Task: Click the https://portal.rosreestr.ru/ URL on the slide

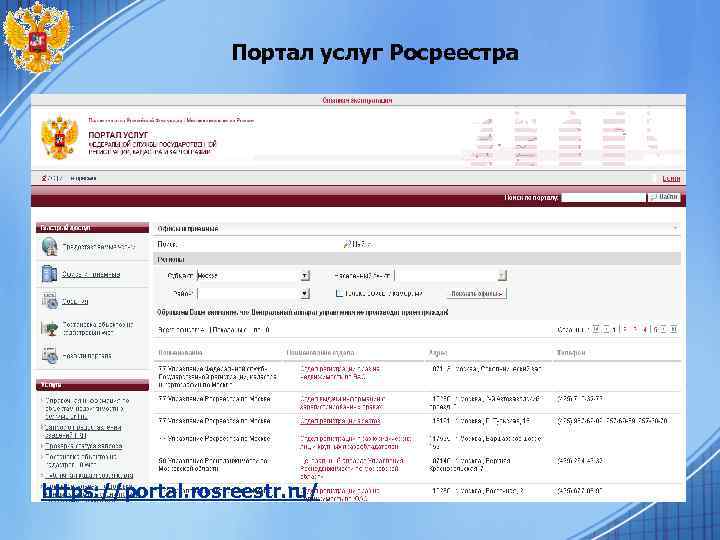Action: click(180, 491)
